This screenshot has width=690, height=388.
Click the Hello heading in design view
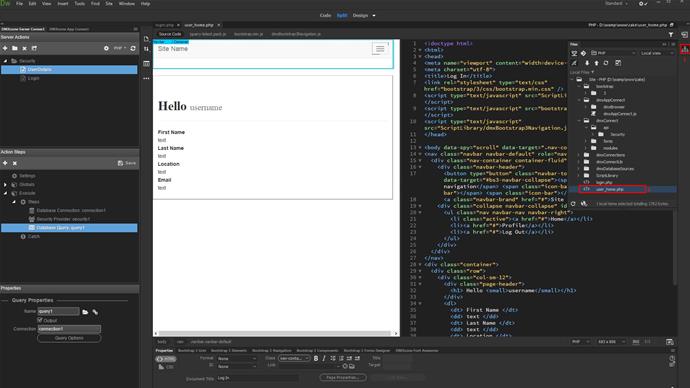172,106
